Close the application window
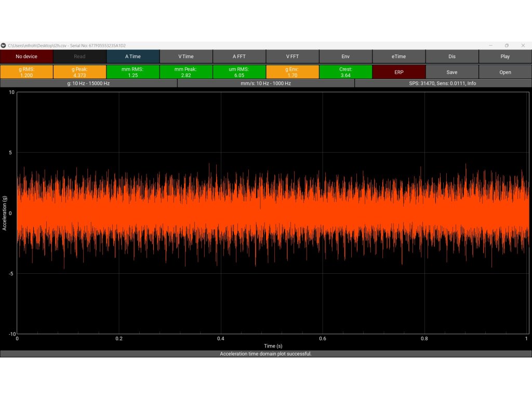The height and width of the screenshot is (399, 532). (x=523, y=46)
